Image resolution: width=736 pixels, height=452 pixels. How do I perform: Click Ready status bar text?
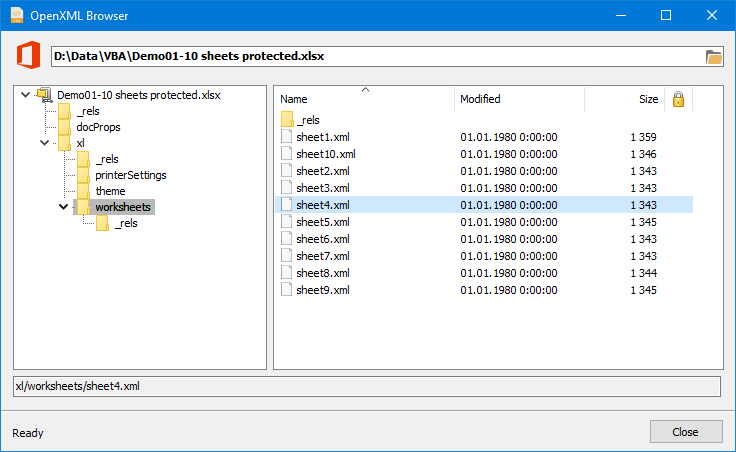click(28, 433)
